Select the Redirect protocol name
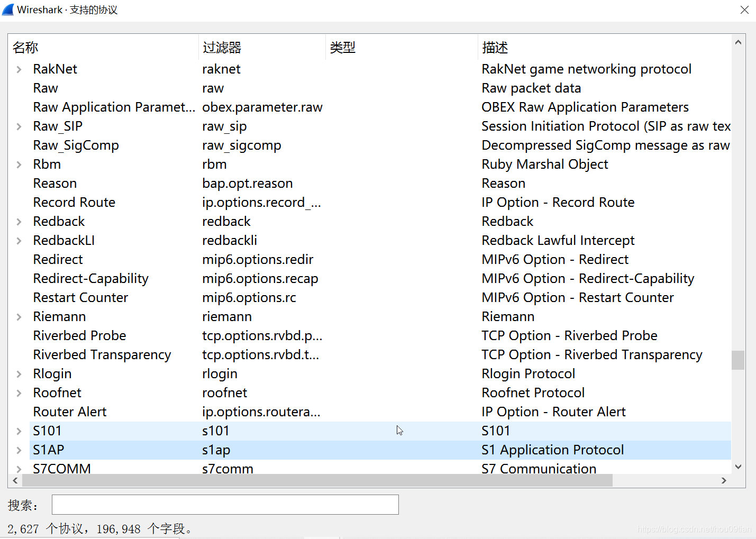The height and width of the screenshot is (539, 756). click(58, 260)
